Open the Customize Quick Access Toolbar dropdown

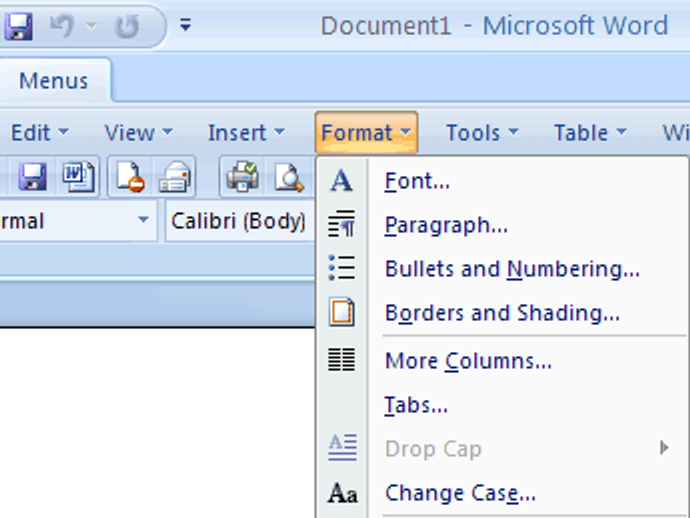click(185, 25)
